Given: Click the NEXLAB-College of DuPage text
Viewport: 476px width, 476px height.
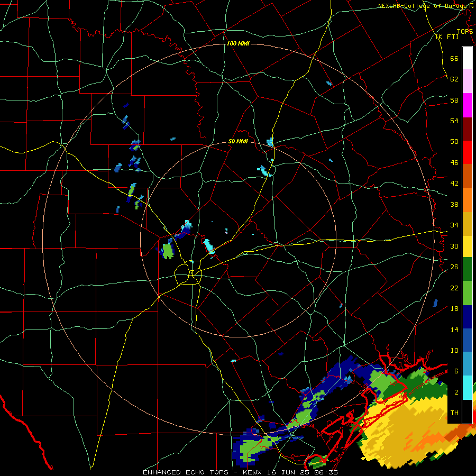Looking at the screenshot, I should [x=423, y=5].
